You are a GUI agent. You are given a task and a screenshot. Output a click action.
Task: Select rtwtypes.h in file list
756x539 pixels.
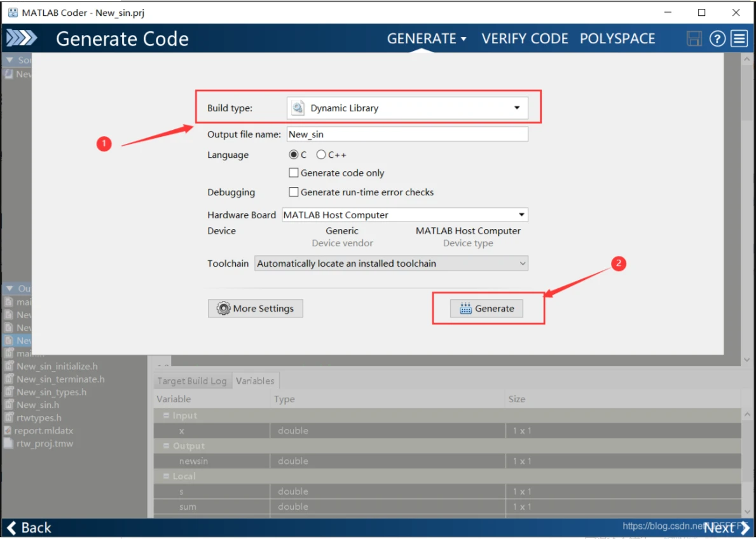[39, 417]
